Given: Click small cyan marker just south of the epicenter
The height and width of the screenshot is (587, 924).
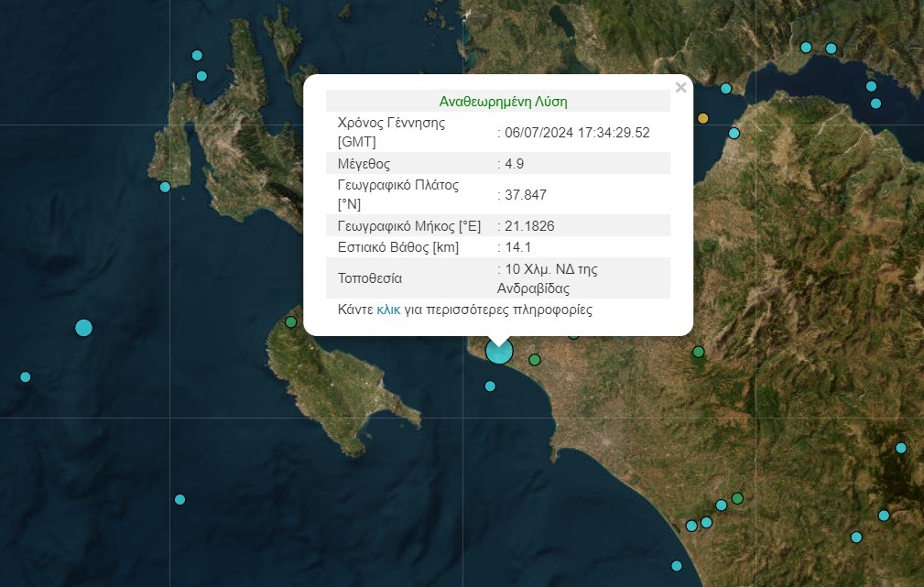Looking at the screenshot, I should point(490,386).
